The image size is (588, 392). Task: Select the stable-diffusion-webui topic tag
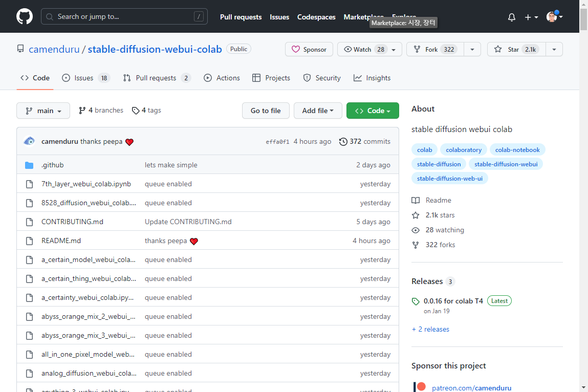click(506, 164)
